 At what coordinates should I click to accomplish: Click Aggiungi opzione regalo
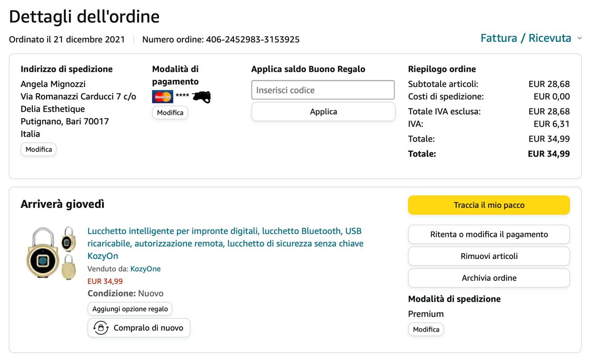130,309
